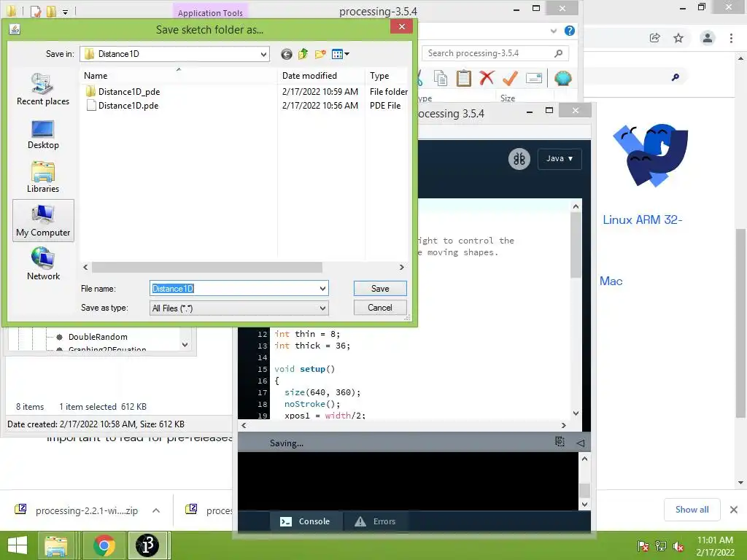Select My Computer in save dialog sidebar
Viewport: 747px width, 560px height.
coord(43,220)
